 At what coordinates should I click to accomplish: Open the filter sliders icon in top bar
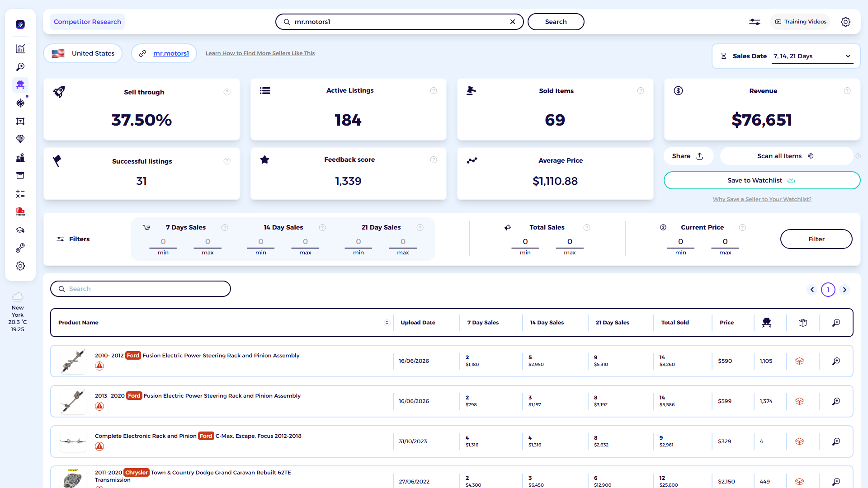(x=755, y=22)
